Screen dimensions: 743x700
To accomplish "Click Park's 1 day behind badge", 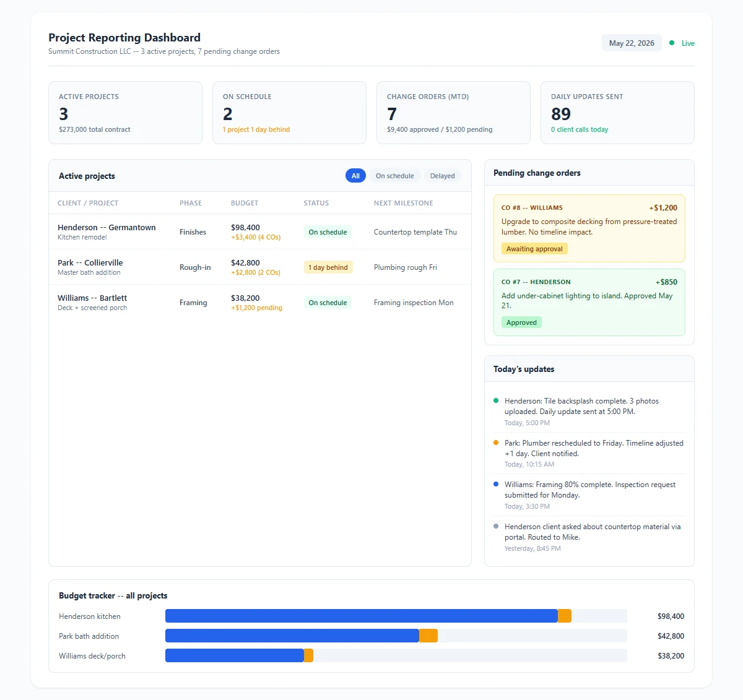I will click(x=328, y=267).
